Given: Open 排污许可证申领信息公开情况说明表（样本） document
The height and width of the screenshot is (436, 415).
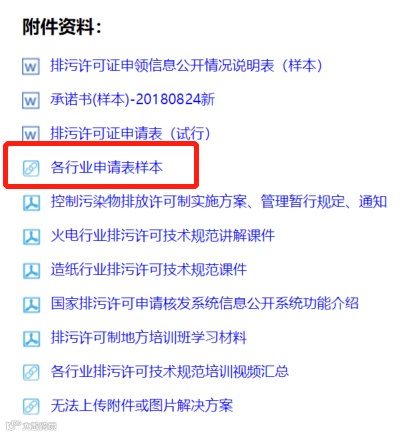Looking at the screenshot, I should (x=186, y=65).
